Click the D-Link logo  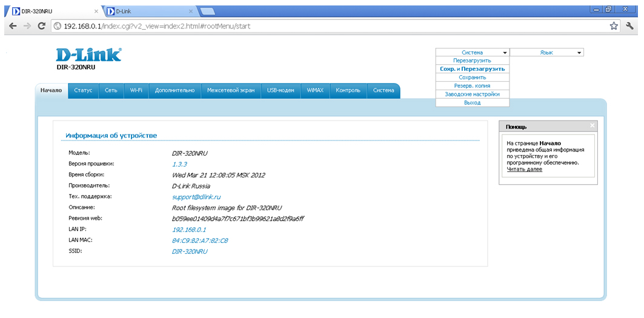coord(88,55)
